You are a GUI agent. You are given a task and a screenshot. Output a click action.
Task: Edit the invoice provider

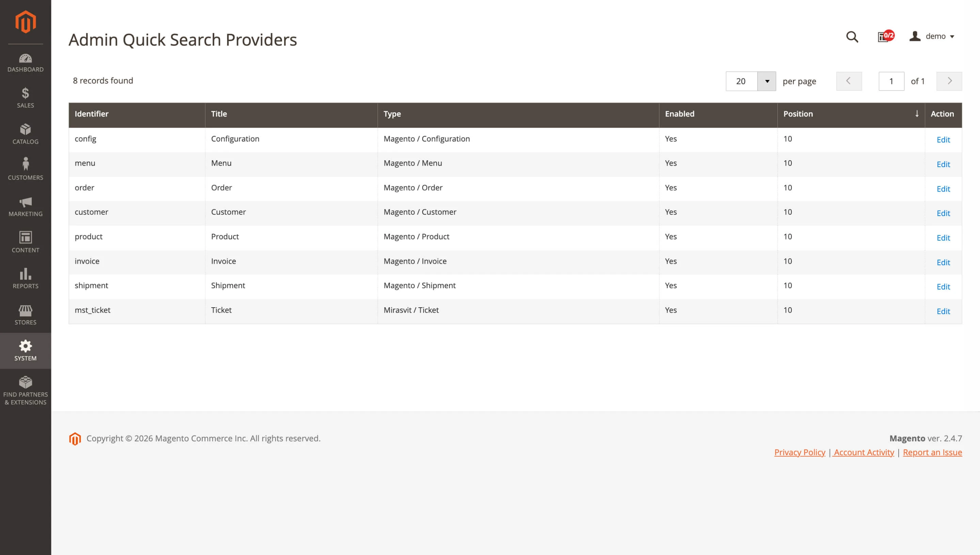coord(943,263)
